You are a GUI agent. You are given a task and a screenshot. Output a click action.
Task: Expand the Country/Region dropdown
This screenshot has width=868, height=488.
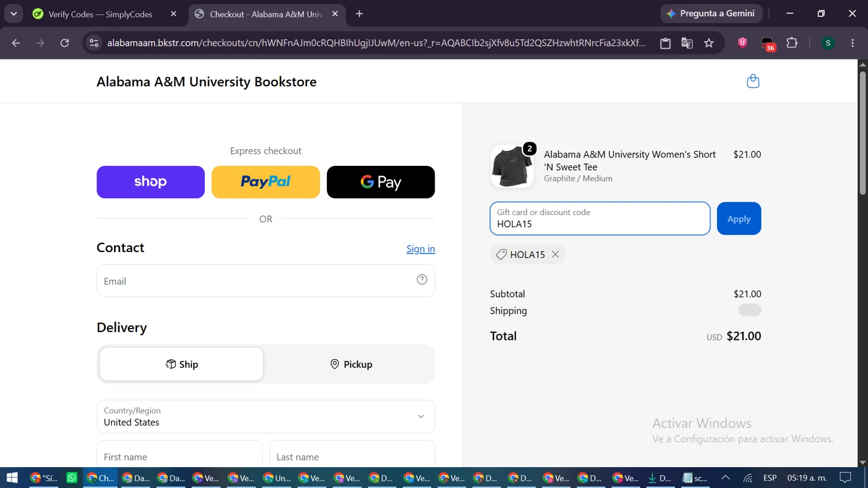point(266,416)
